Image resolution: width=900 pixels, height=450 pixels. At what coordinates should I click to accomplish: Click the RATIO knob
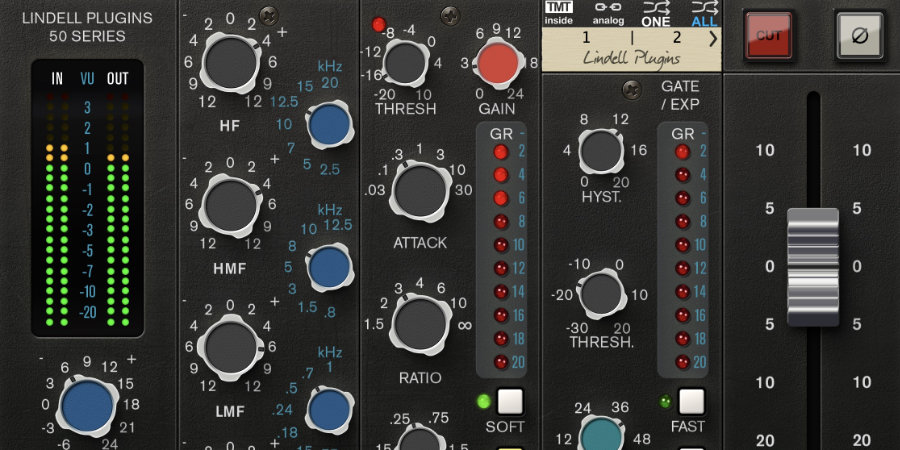tap(420, 324)
